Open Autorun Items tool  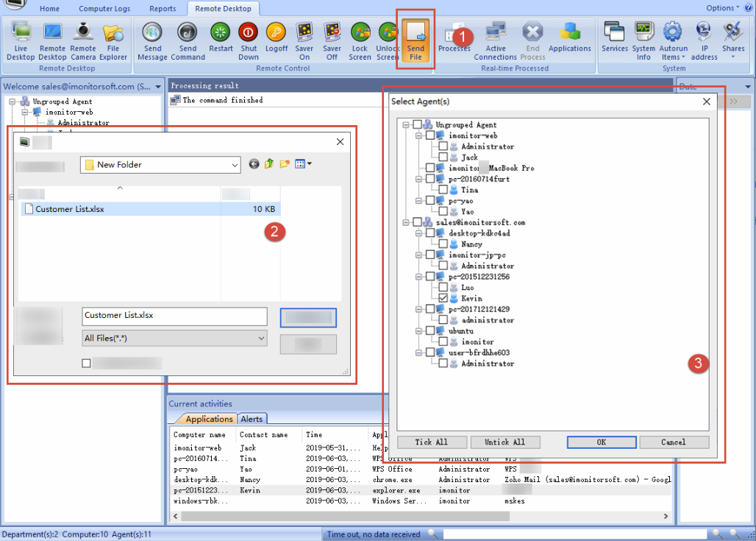pyautogui.click(x=673, y=41)
